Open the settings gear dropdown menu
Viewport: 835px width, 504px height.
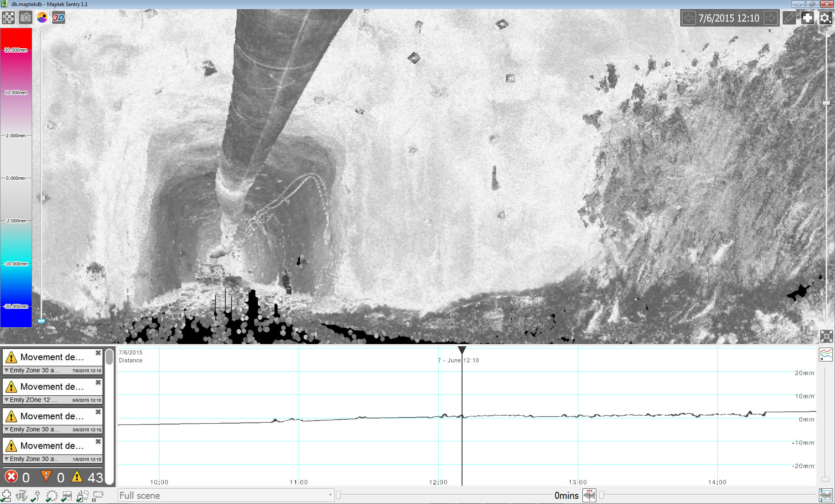tap(825, 18)
